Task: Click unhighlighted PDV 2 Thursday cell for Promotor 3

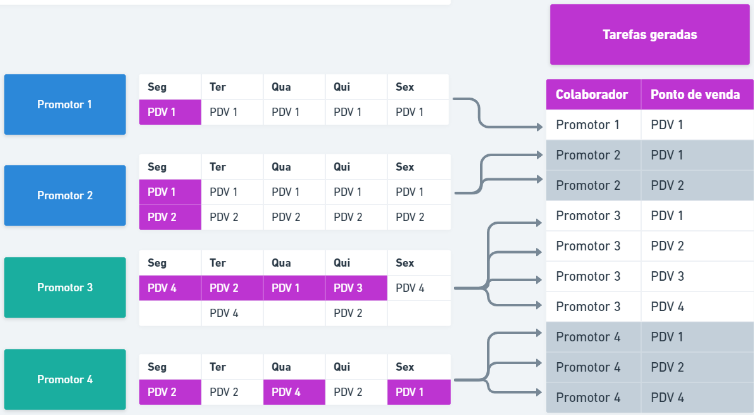Action: (355, 313)
